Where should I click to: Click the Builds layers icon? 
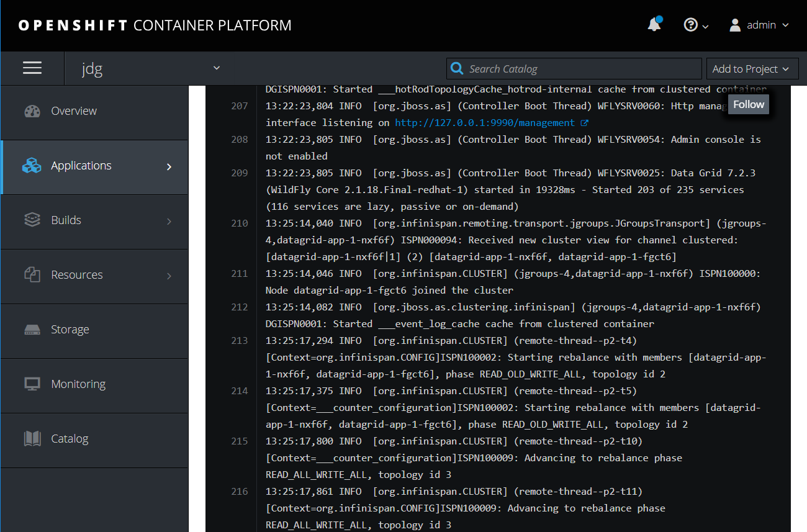[x=32, y=220]
